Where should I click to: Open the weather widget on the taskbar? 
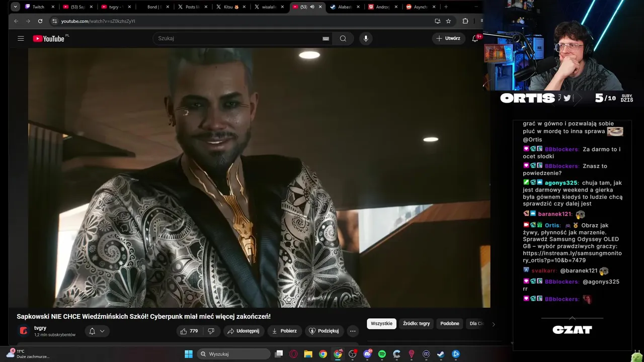tap(28, 354)
